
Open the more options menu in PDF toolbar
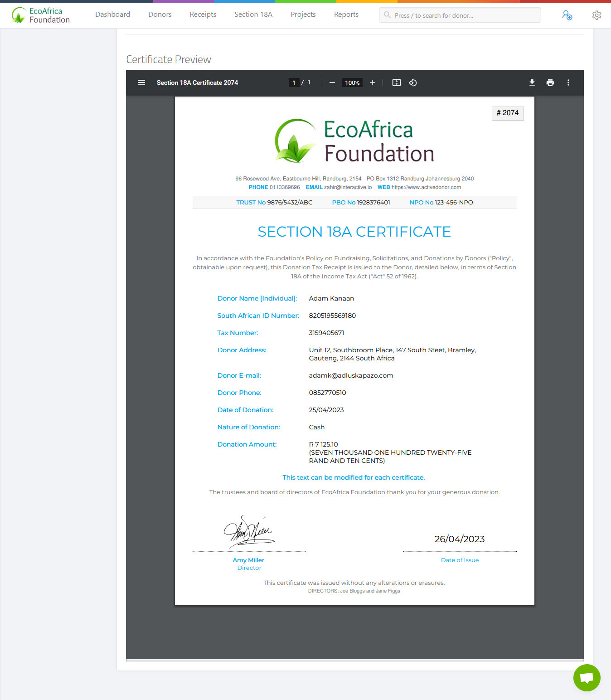coord(568,83)
